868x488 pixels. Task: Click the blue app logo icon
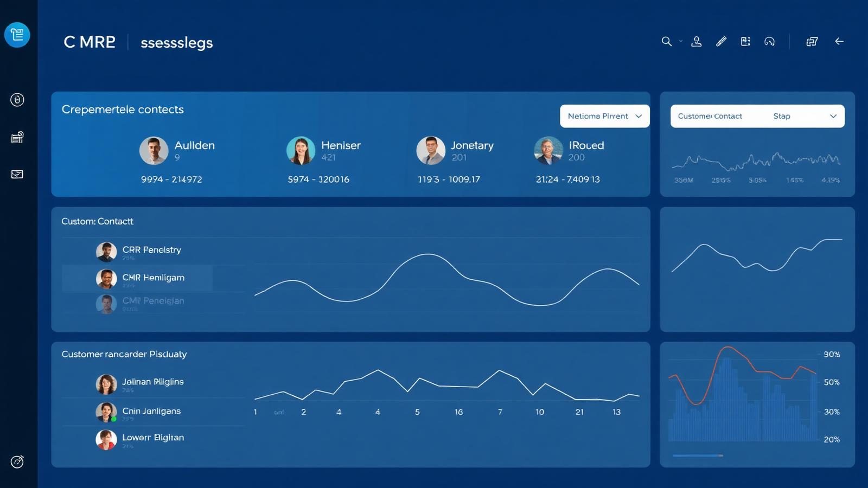pos(17,35)
